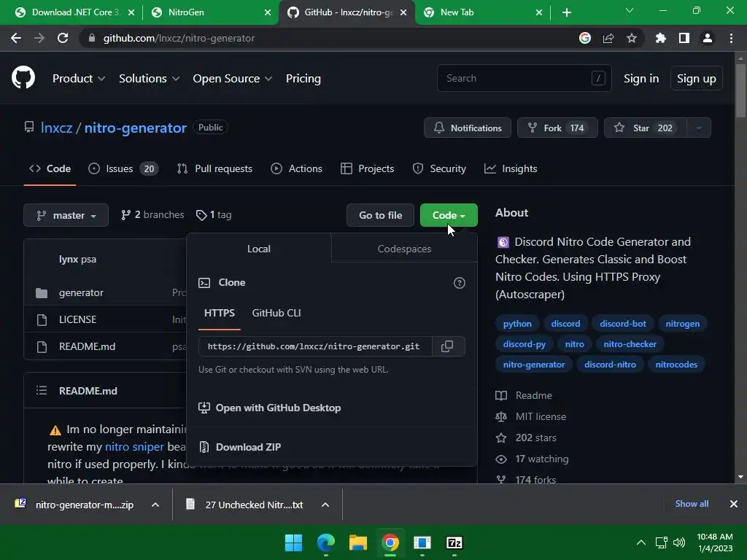Viewport: 747px width, 560px height.
Task: Click Open with GitHub Desktop
Action: click(x=278, y=408)
